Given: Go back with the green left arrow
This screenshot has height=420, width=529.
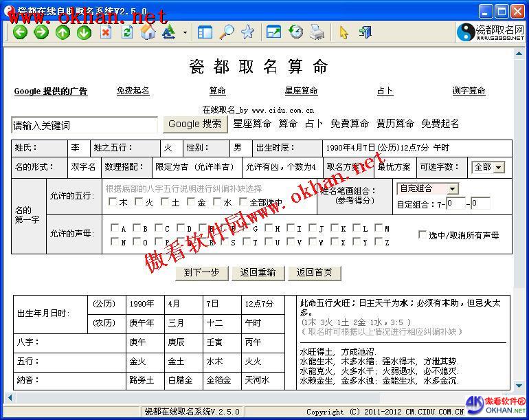Looking at the screenshot, I should [x=20, y=32].
